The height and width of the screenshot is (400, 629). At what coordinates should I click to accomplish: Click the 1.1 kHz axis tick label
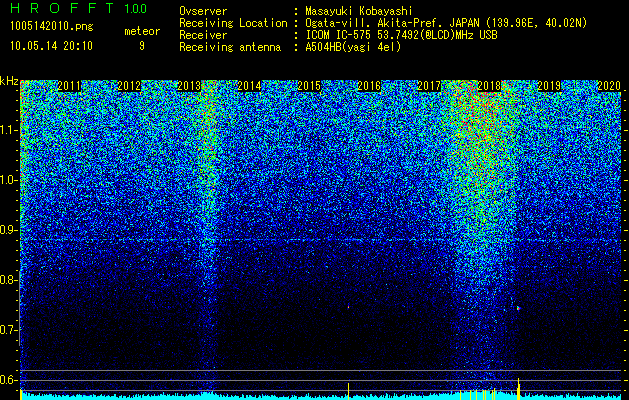tap(9, 130)
